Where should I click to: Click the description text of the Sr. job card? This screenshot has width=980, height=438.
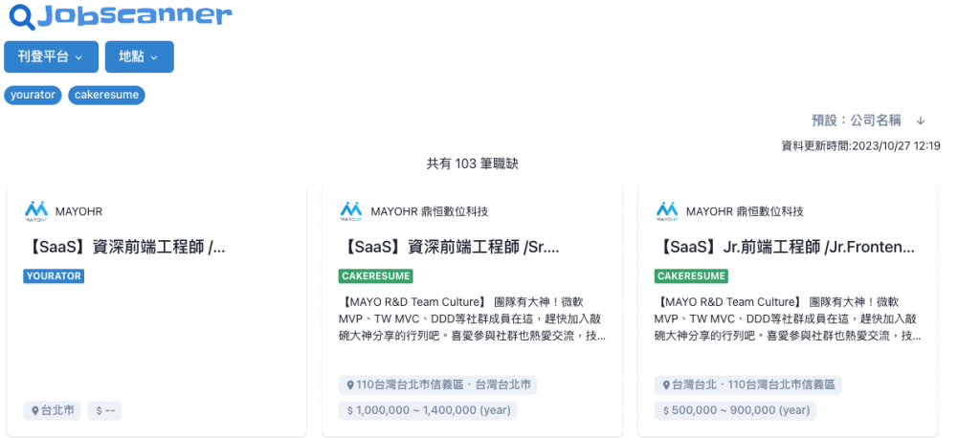472,318
